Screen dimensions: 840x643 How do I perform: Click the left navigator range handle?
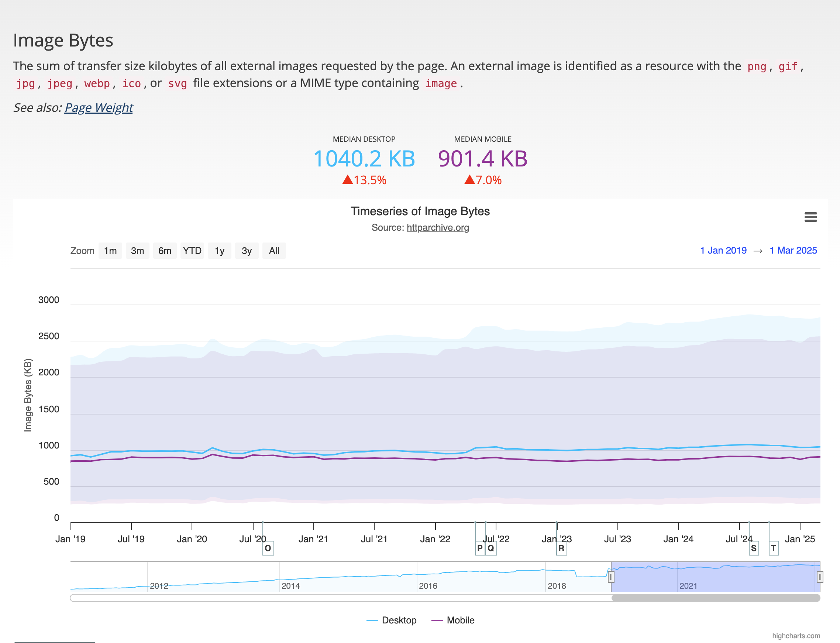612,576
